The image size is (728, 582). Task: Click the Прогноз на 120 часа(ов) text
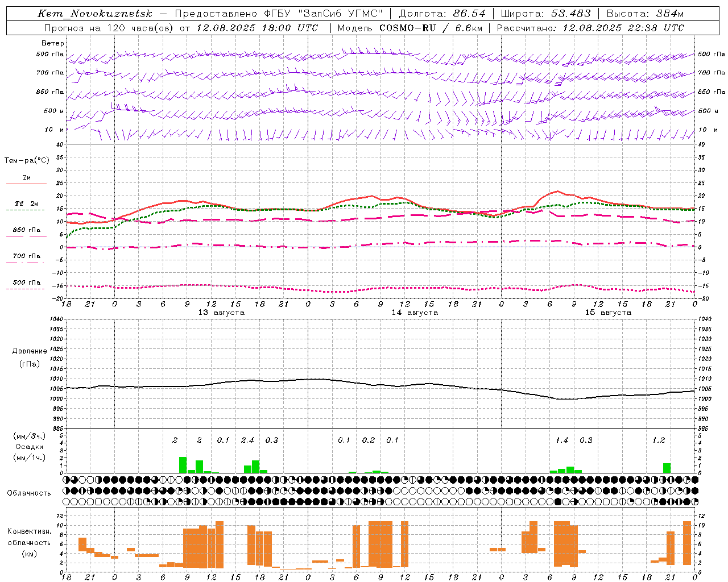(x=109, y=28)
